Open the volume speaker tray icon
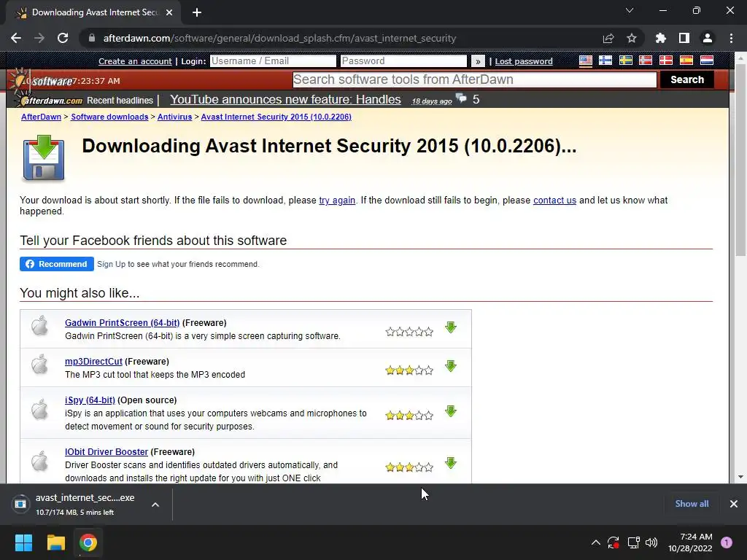The height and width of the screenshot is (560, 747). click(x=651, y=542)
